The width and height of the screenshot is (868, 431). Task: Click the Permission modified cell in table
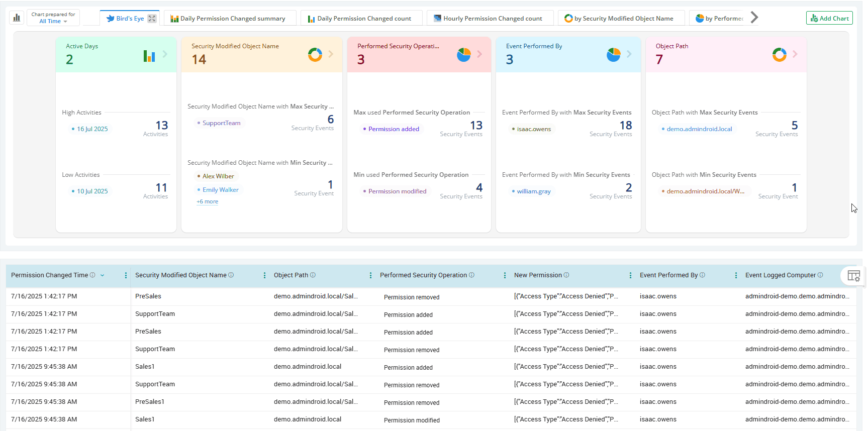pyautogui.click(x=412, y=420)
